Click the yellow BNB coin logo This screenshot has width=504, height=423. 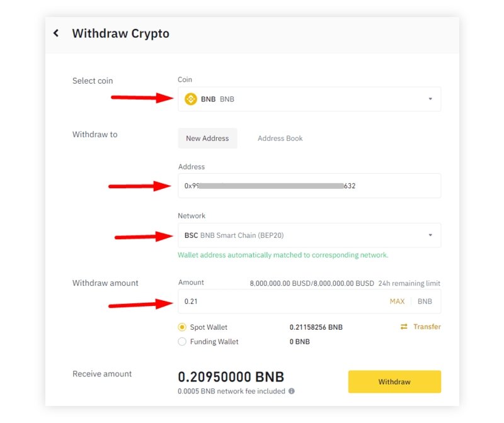pos(191,99)
